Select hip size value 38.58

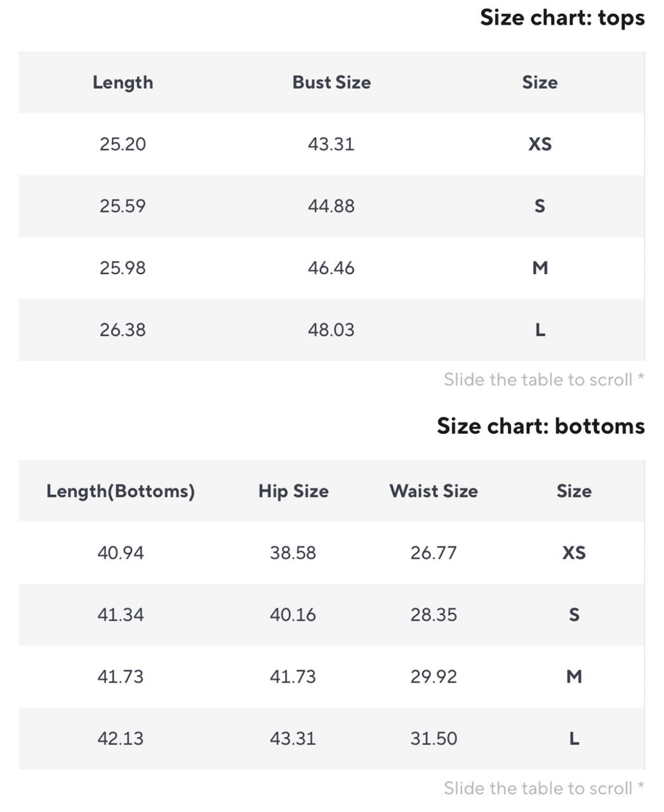pos(293,553)
